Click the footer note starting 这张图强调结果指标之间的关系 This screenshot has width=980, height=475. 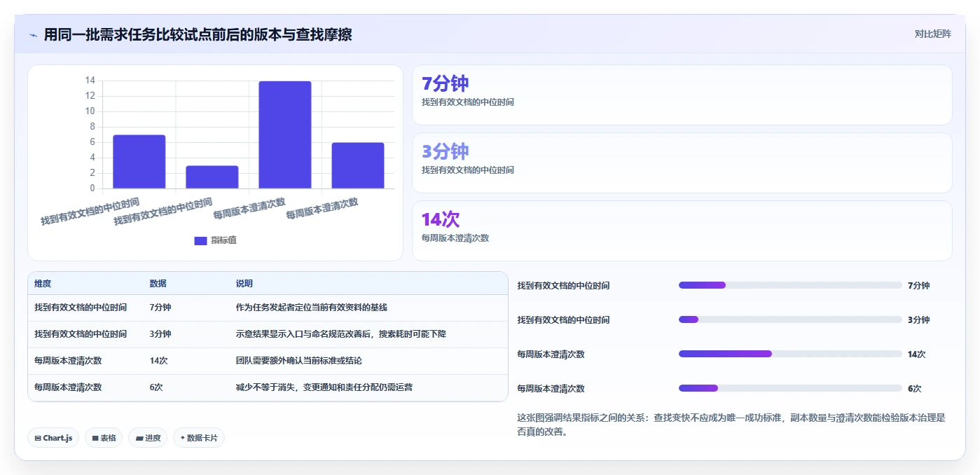coord(731,425)
